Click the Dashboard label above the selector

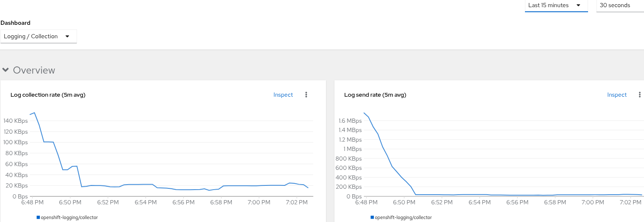[15, 23]
